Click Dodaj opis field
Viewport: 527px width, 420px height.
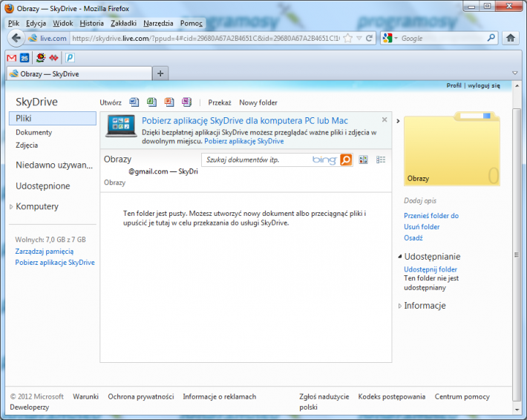pyautogui.click(x=420, y=200)
